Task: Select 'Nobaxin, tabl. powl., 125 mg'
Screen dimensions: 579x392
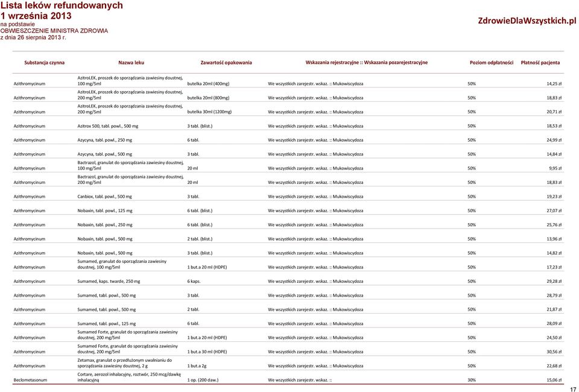Action: [x=105, y=210]
